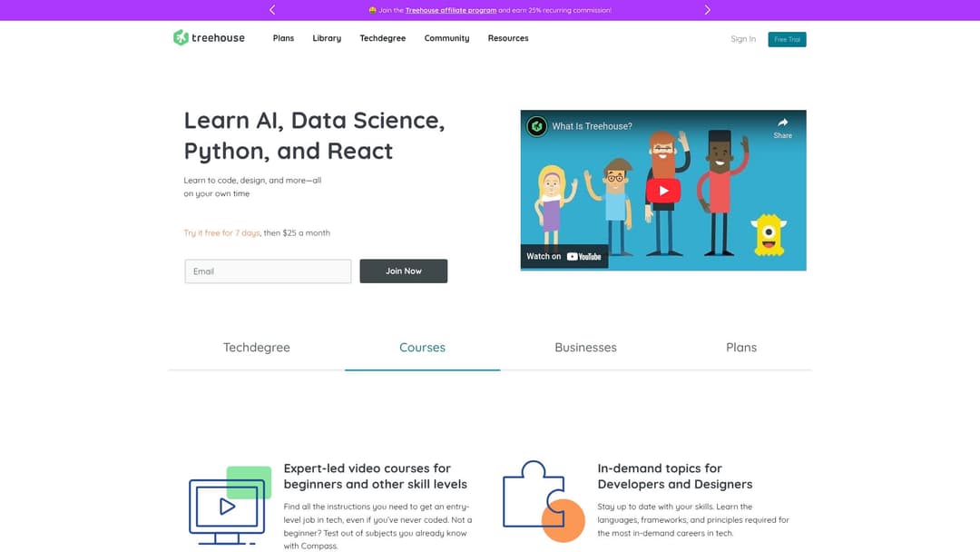Open the Techdegree navigation menu
The image size is (980, 552).
(x=383, y=38)
